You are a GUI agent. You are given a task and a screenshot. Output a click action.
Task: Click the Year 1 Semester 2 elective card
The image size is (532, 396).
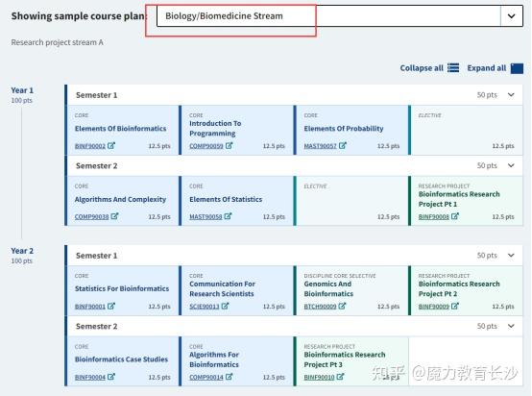click(351, 201)
